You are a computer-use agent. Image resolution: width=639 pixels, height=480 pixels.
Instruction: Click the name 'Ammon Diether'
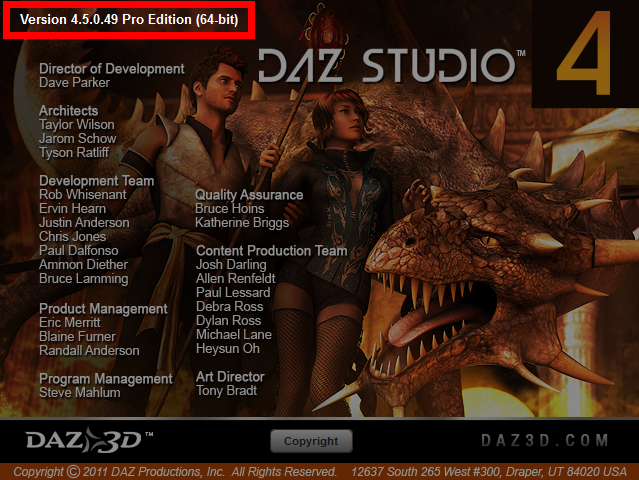click(83, 264)
